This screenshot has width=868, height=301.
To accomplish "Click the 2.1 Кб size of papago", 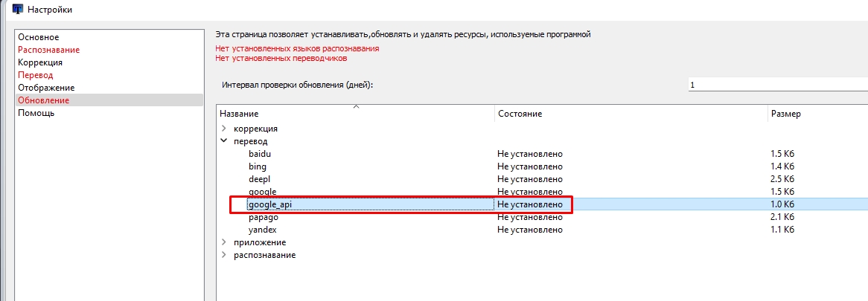I will pyautogui.click(x=782, y=217).
